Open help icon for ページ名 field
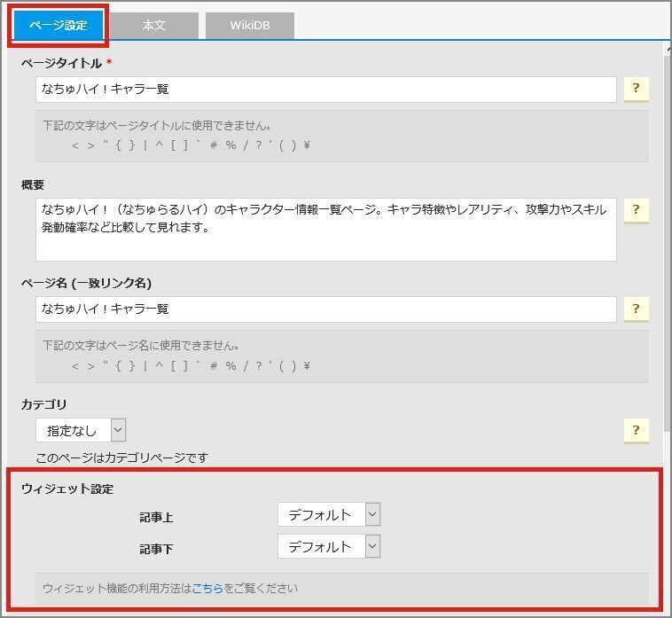The width and height of the screenshot is (672, 618). [636, 309]
